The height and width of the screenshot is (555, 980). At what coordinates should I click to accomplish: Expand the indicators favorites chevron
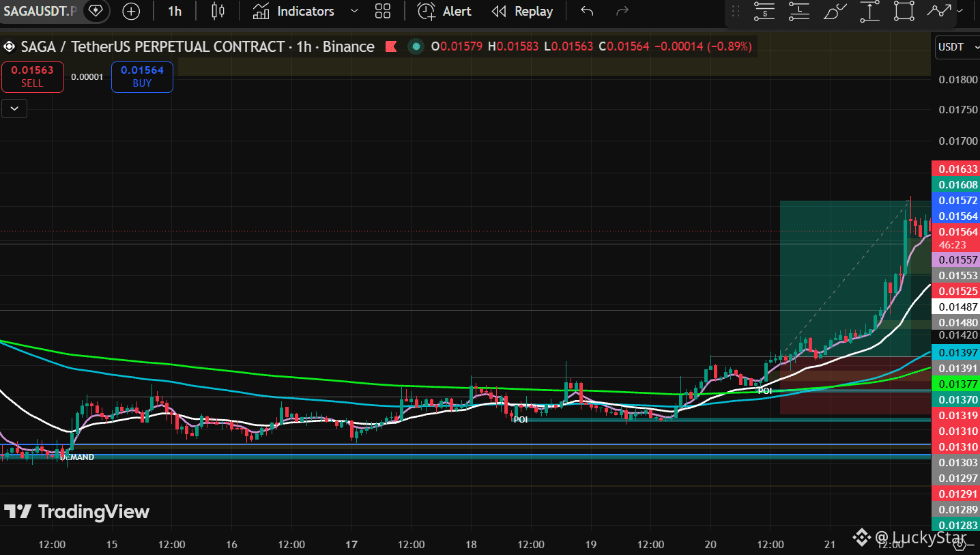354,11
